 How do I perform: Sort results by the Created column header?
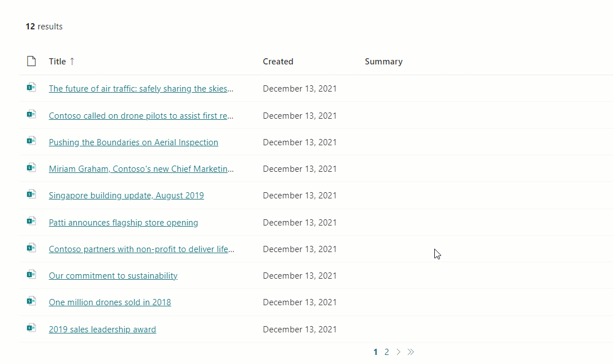point(278,61)
